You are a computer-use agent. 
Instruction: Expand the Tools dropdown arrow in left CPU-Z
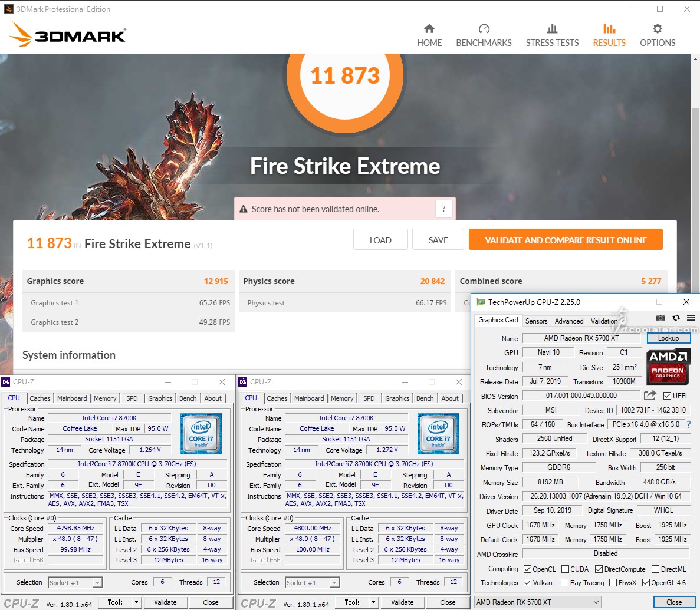pos(137,602)
